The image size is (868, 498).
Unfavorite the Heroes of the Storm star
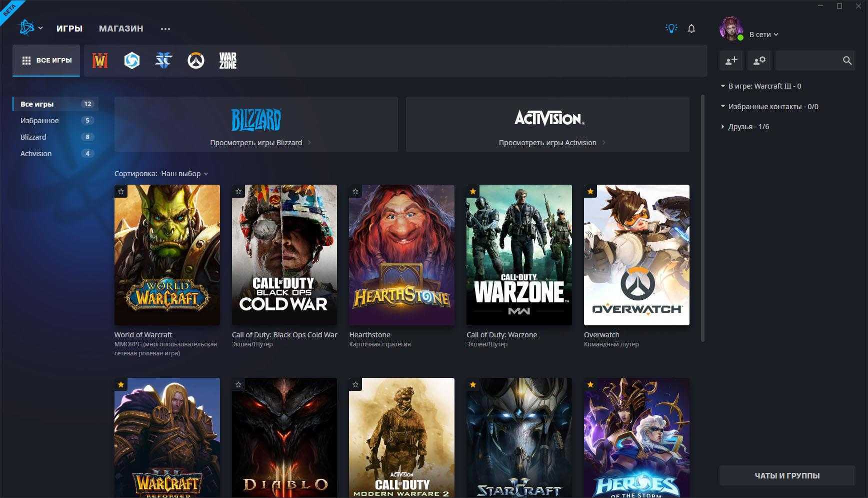coord(590,384)
